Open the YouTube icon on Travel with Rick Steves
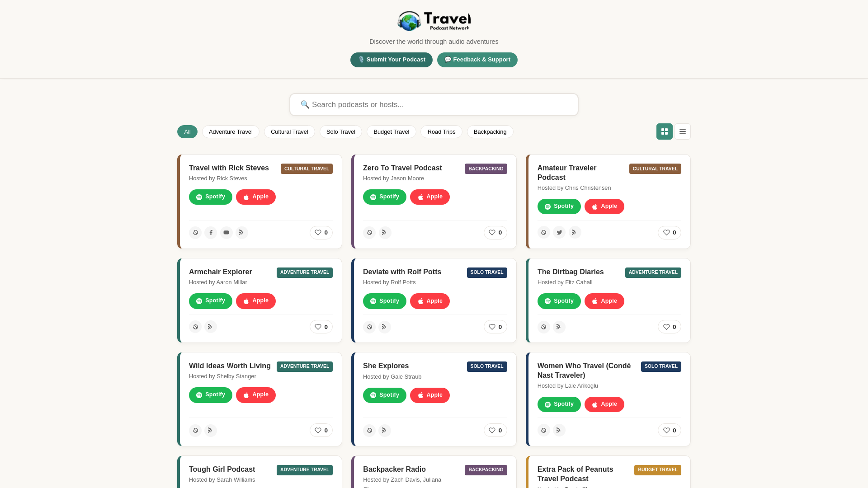The height and width of the screenshot is (488, 868). click(x=226, y=233)
